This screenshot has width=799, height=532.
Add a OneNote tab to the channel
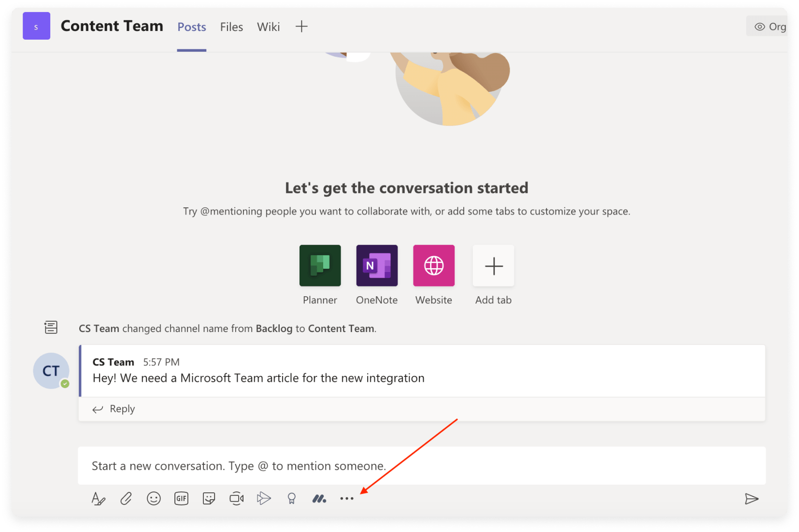pyautogui.click(x=377, y=265)
